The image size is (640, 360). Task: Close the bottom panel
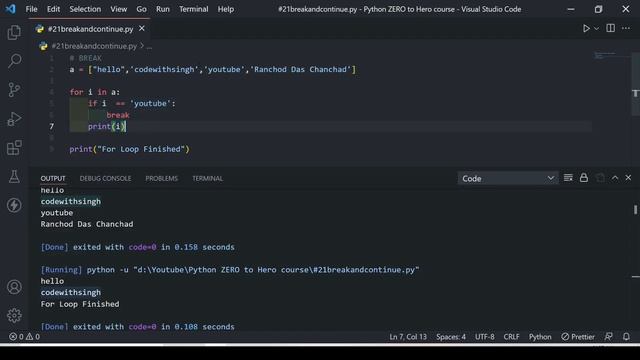pyautogui.click(x=628, y=178)
